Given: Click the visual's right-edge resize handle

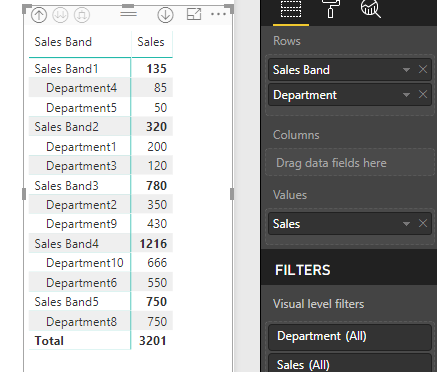Looking at the screenshot, I should click(232, 194).
